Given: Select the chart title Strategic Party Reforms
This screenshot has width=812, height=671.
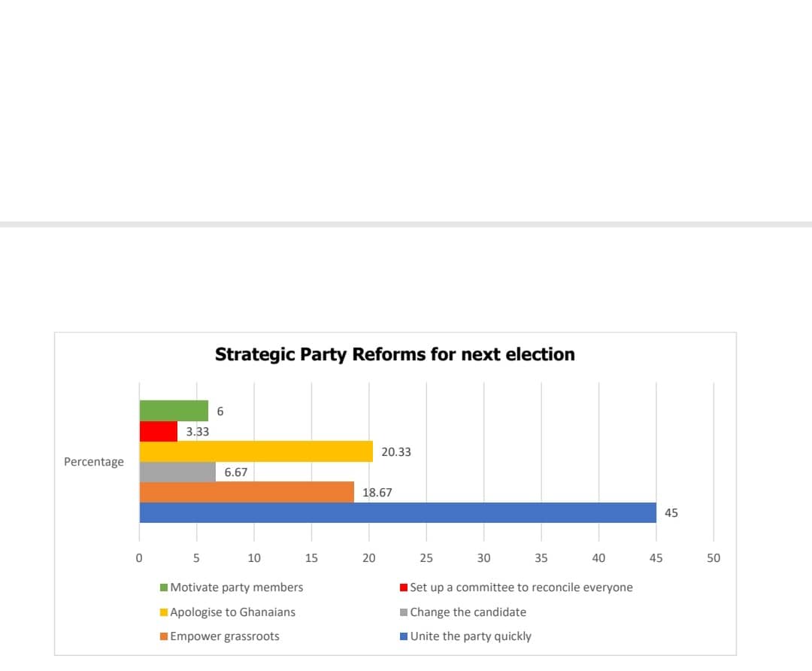Looking at the screenshot, I should point(395,354).
